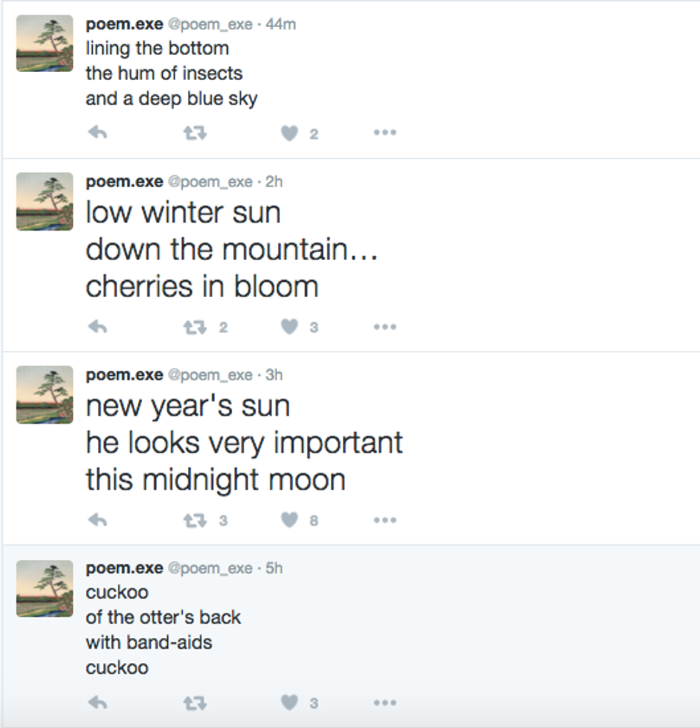Image resolution: width=700 pixels, height=728 pixels.
Task: Retweet the 'midnight moon' poem
Action: (195, 520)
